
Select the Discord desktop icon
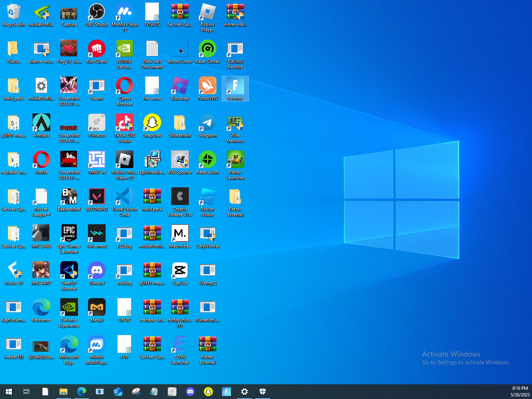pos(96,271)
